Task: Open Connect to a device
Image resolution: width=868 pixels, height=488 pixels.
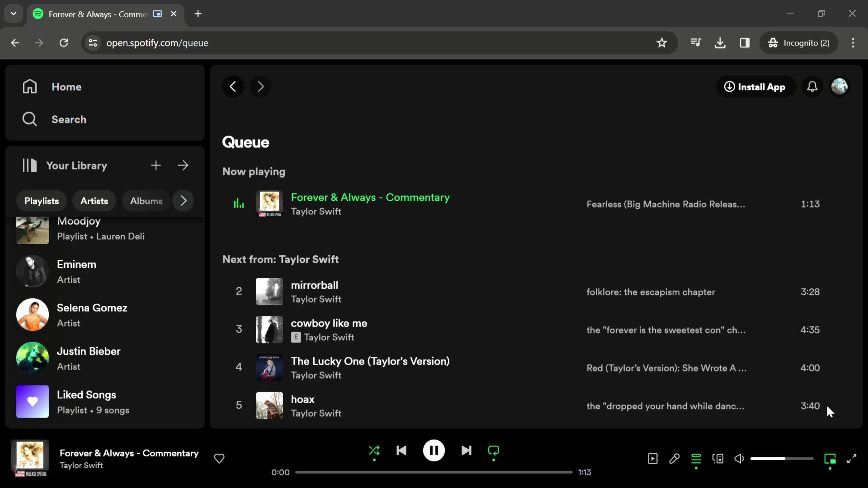Action: (x=718, y=458)
